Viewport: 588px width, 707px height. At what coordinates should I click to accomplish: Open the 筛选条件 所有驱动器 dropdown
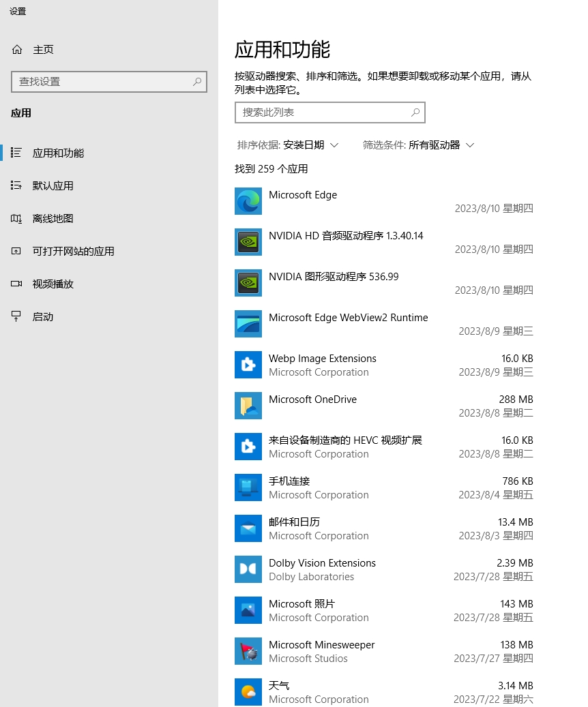(x=418, y=145)
